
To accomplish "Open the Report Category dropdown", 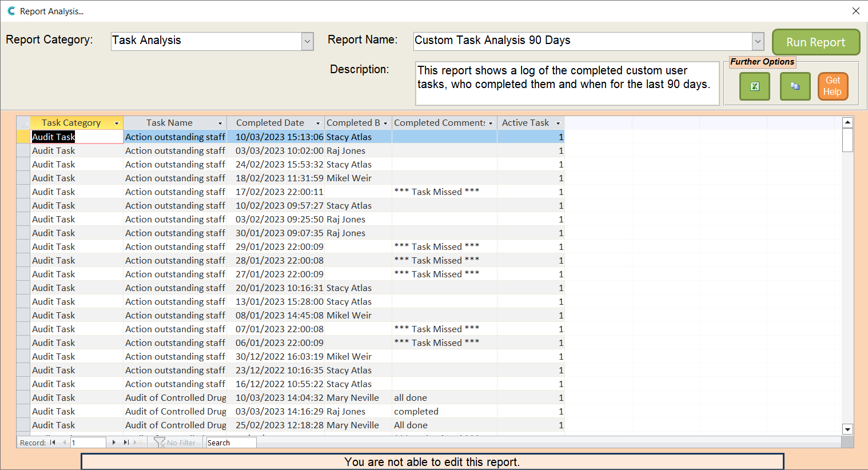I will pyautogui.click(x=307, y=41).
